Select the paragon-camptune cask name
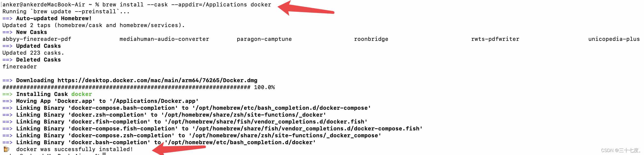 click(264, 39)
